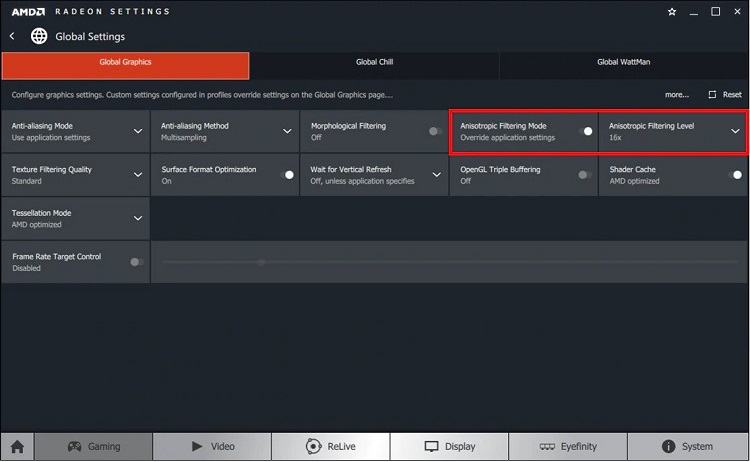Click the Home icon in bottom bar
The image size is (750, 462).
16,446
